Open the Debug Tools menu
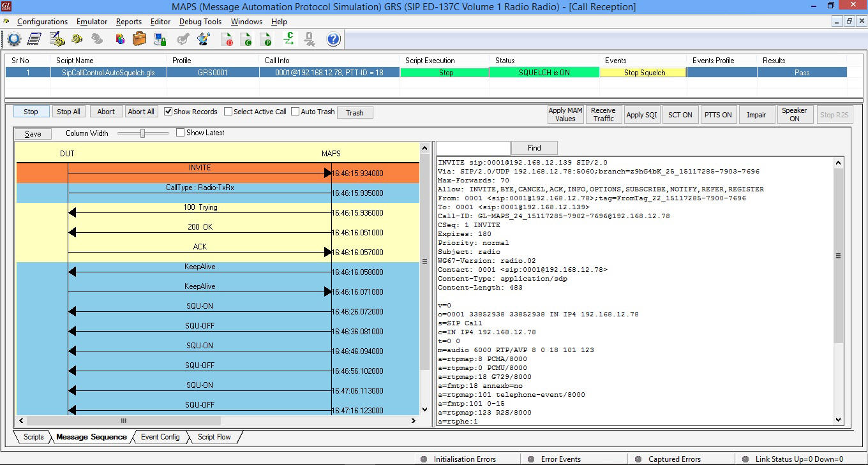The width and height of the screenshot is (868, 465). point(200,22)
